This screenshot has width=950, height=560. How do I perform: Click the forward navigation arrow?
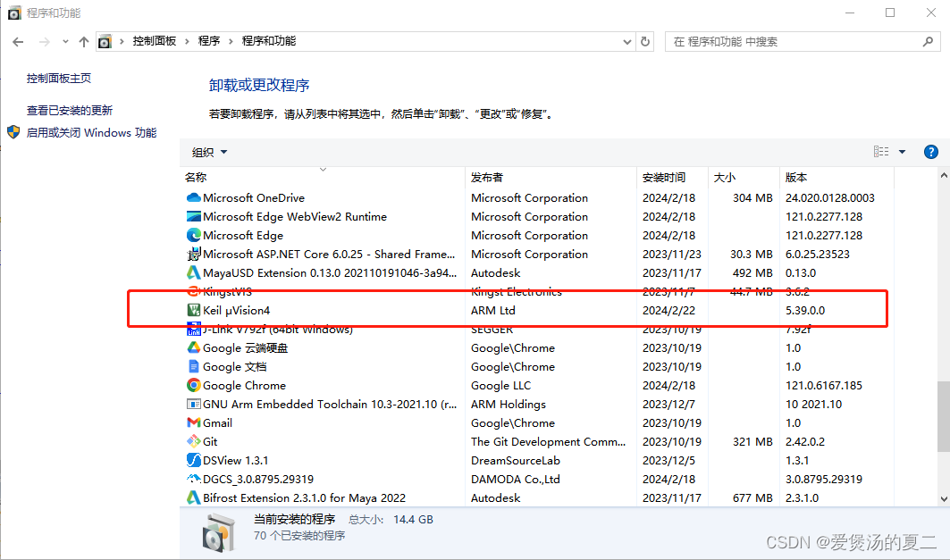click(44, 42)
